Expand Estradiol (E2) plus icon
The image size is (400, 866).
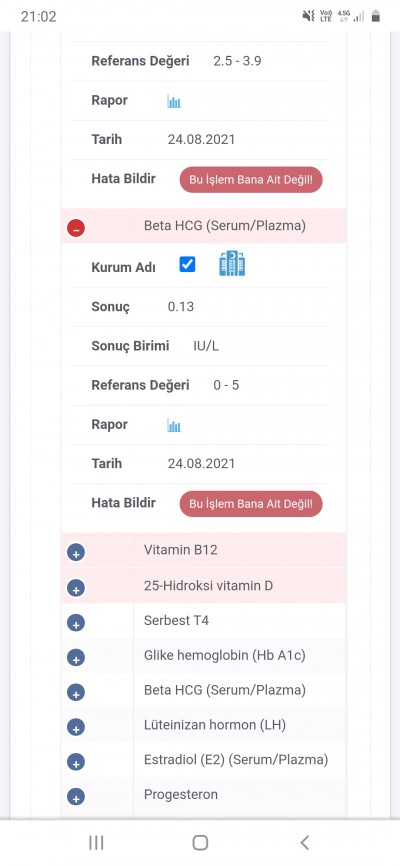pyautogui.click(x=76, y=762)
